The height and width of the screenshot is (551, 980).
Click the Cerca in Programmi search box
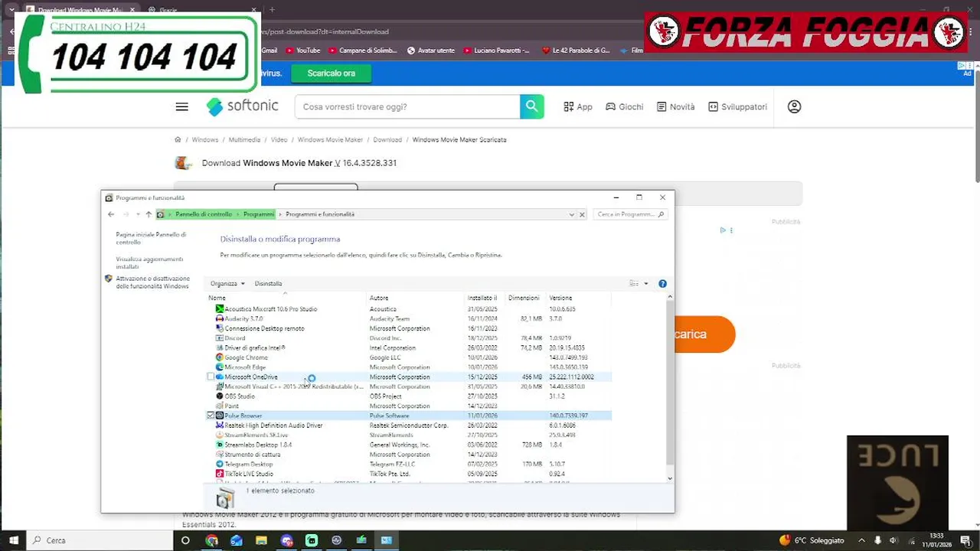(x=630, y=214)
